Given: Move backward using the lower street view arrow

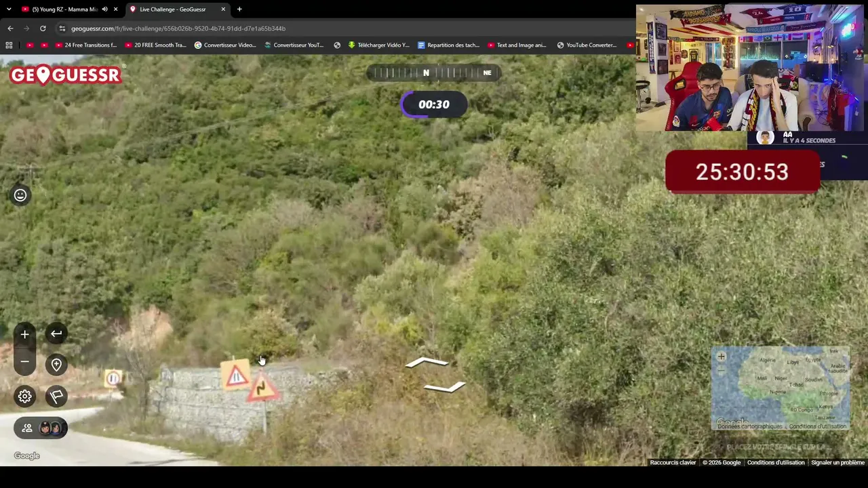Looking at the screenshot, I should [x=445, y=386].
